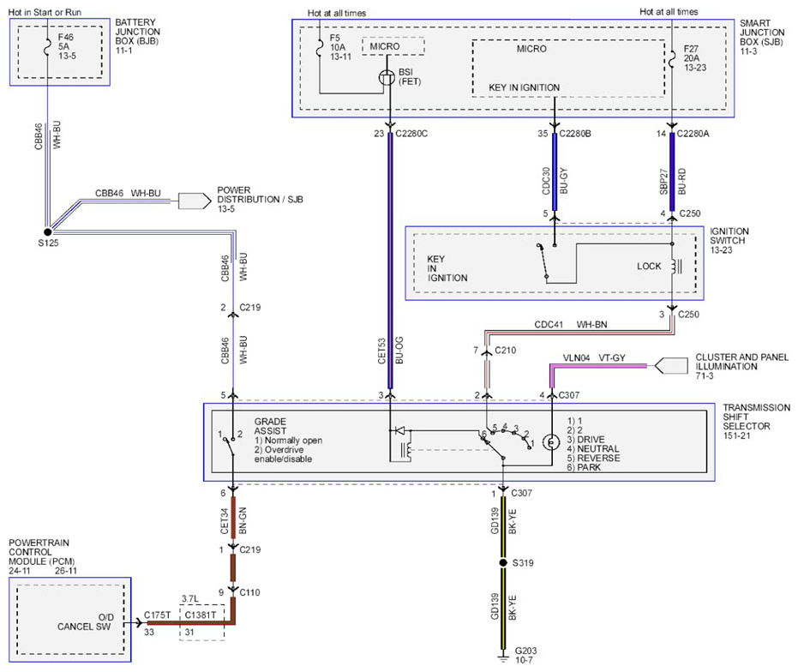Select the "POWER DISTRIBUTION / SJB" reference text
Viewport: 798px width, 672px height.
tap(260, 195)
